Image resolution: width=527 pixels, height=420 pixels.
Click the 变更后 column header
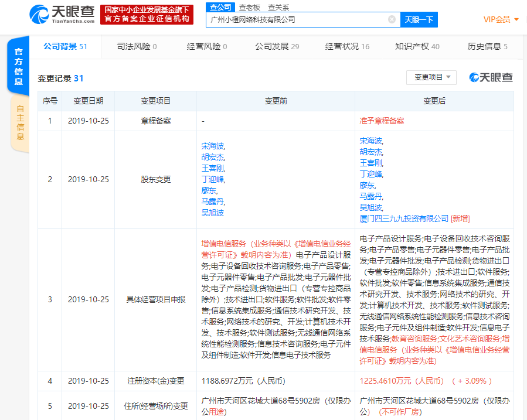(x=434, y=101)
